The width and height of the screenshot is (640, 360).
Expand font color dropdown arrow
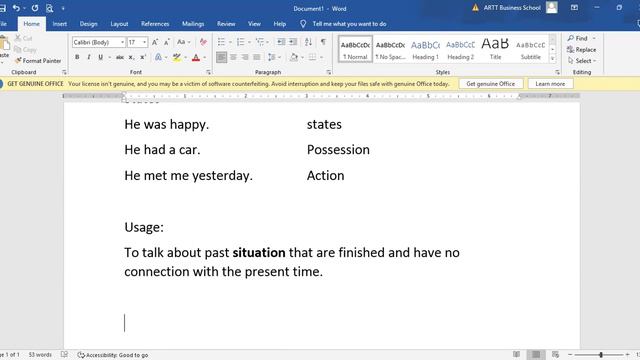click(x=204, y=58)
